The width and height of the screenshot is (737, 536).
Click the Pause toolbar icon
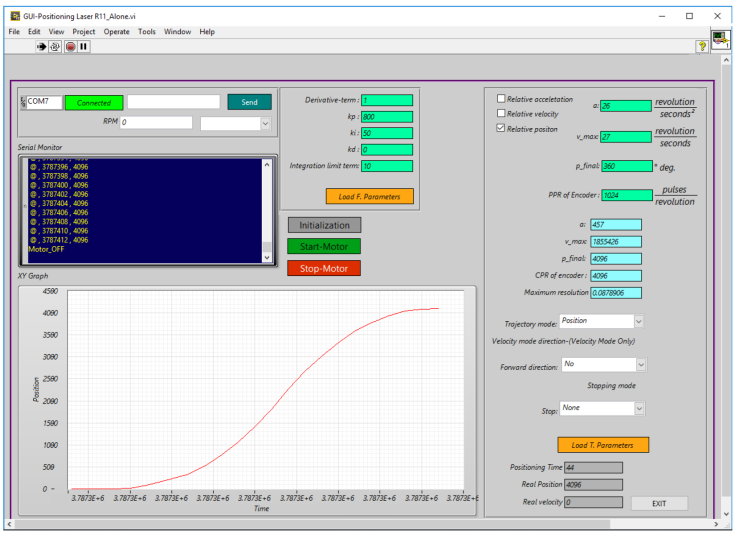[x=84, y=46]
